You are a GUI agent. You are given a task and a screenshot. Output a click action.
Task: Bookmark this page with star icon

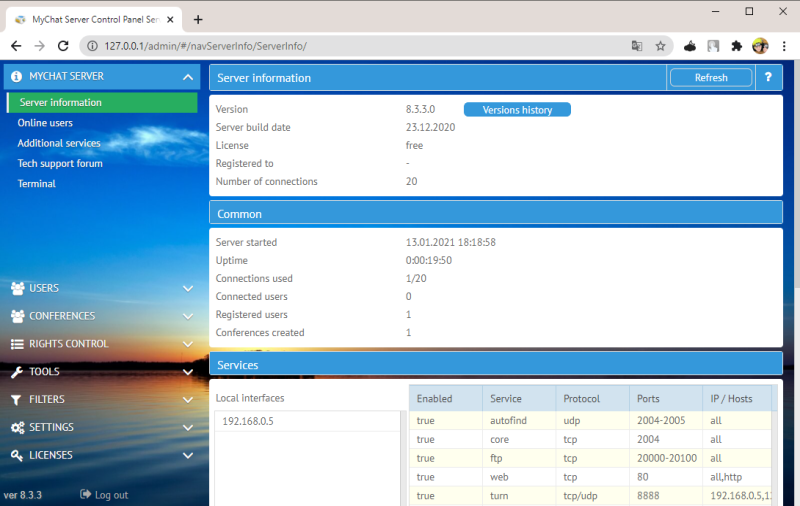pos(660,46)
